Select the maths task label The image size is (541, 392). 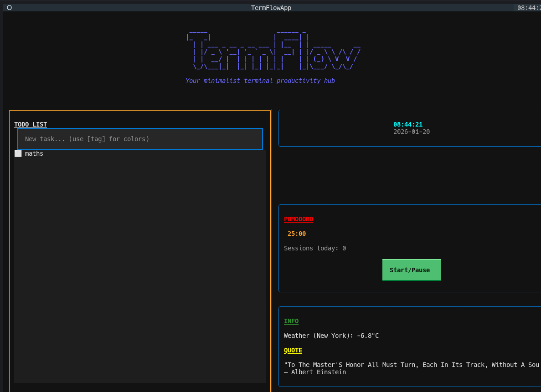pyautogui.click(x=34, y=154)
